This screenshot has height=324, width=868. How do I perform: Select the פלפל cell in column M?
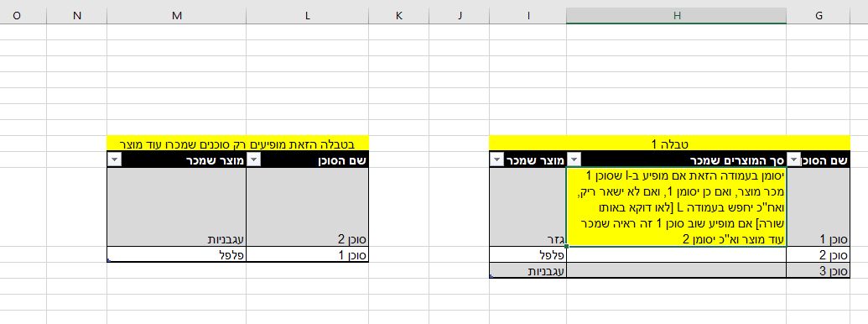pyautogui.click(x=177, y=255)
